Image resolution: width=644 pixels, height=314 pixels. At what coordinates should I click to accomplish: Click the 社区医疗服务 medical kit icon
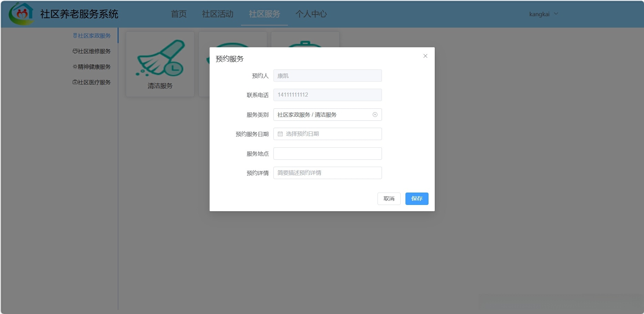[75, 82]
